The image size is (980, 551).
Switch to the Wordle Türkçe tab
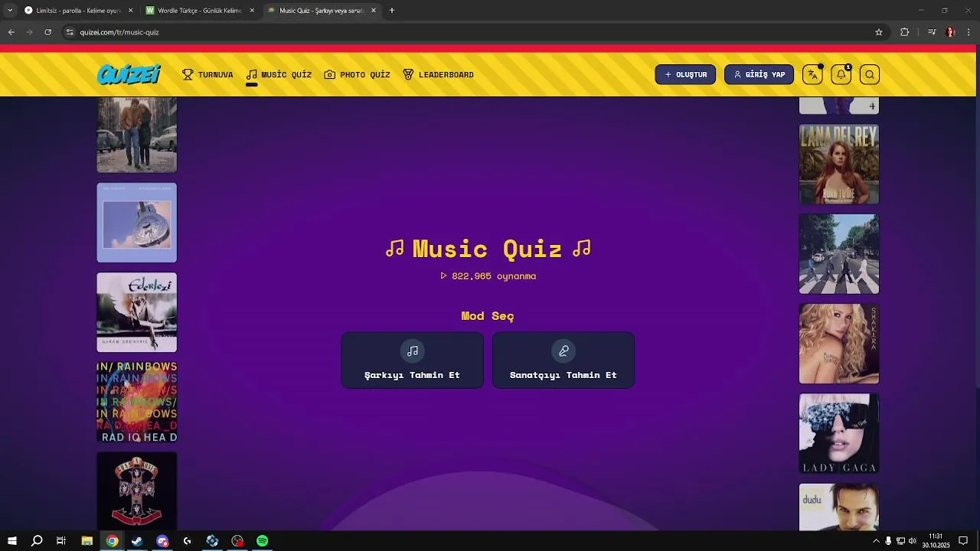(x=199, y=11)
